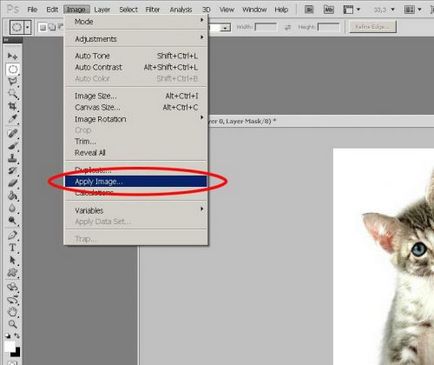Open the 3D menu

[x=206, y=9]
